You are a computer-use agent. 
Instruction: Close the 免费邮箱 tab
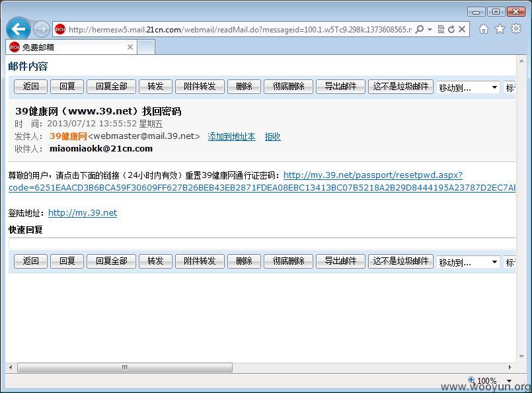(130, 47)
